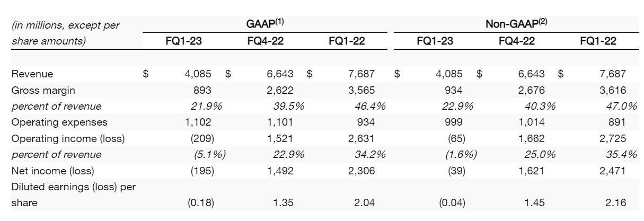Screen dimensions: 644x221
Task: Select the GAAP operating expenses value 1,102
Action: tap(198, 122)
